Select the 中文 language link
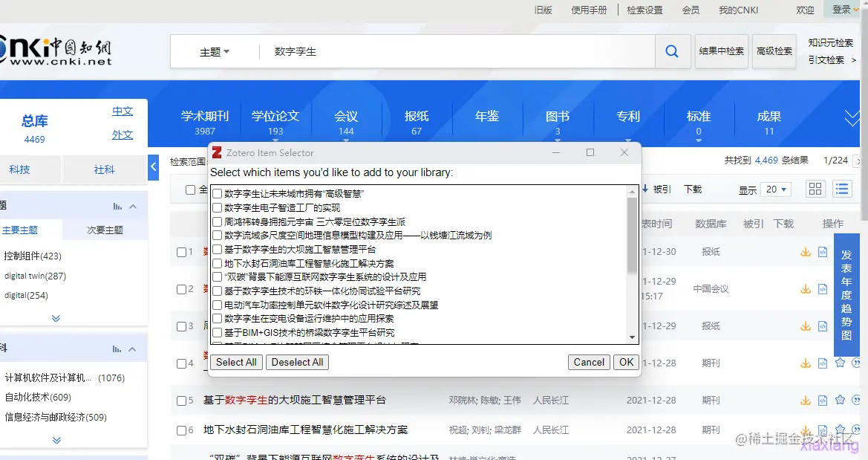Viewport: 868px width, 460px height. (x=123, y=111)
